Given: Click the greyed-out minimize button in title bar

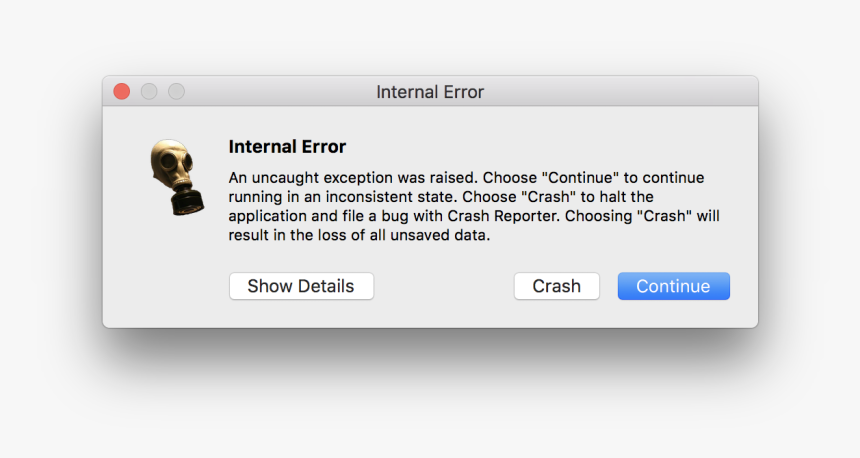Looking at the screenshot, I should (x=149, y=92).
